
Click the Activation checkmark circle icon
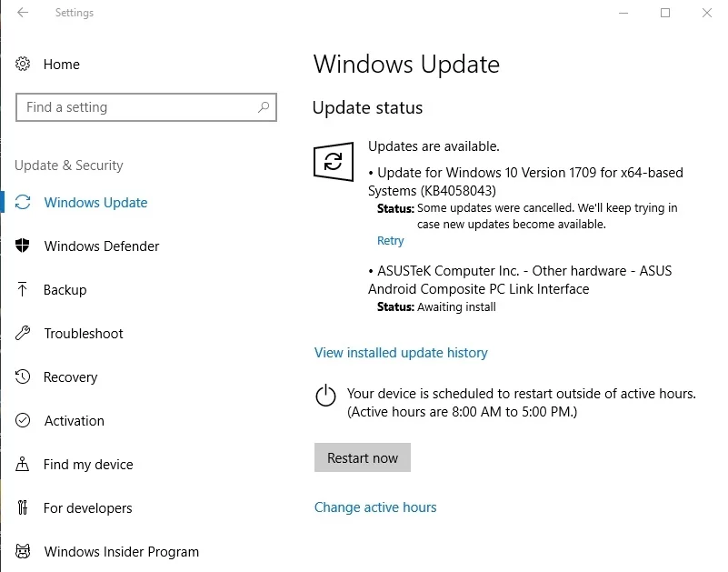[23, 420]
